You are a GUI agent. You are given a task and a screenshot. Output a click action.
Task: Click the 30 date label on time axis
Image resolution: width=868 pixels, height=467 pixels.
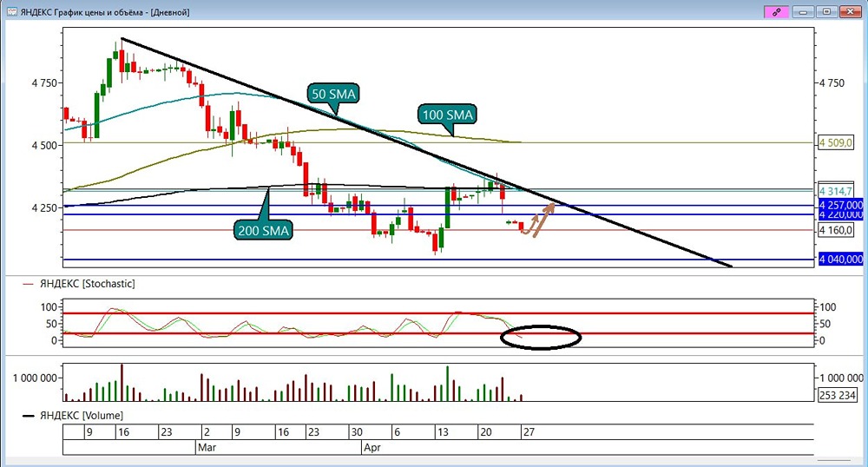pyautogui.click(x=357, y=432)
